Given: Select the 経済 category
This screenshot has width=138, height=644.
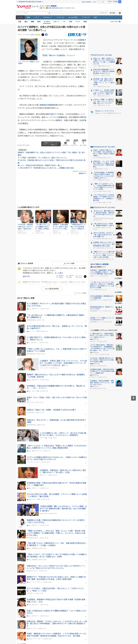Looking at the screenshot, I should point(39,21).
